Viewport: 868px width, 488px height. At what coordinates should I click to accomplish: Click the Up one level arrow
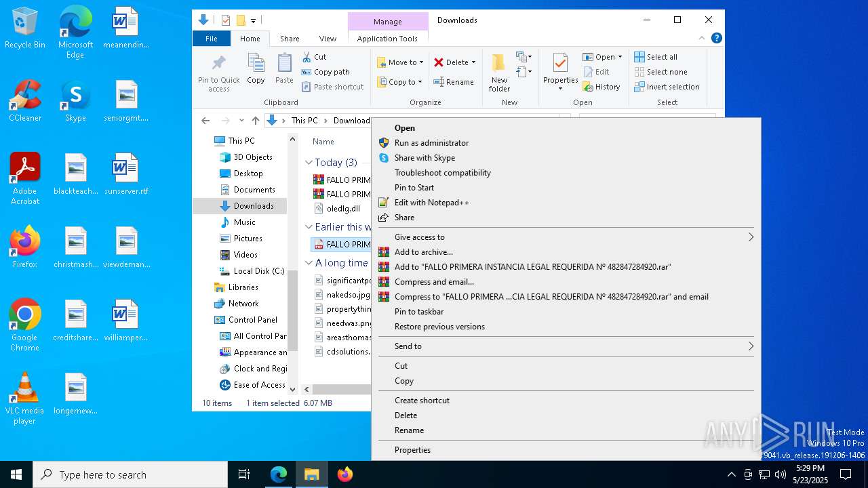[x=256, y=121]
